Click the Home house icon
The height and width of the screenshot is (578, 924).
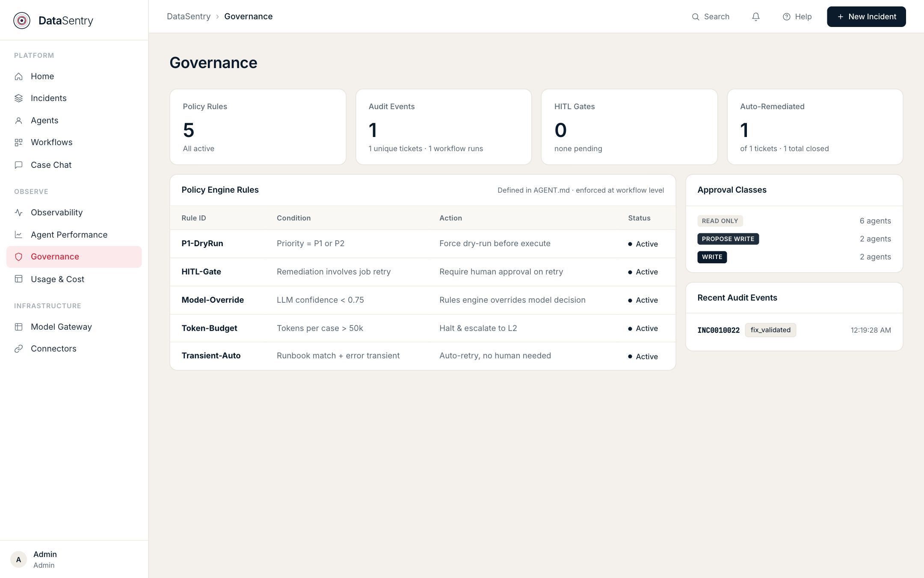[x=18, y=76]
